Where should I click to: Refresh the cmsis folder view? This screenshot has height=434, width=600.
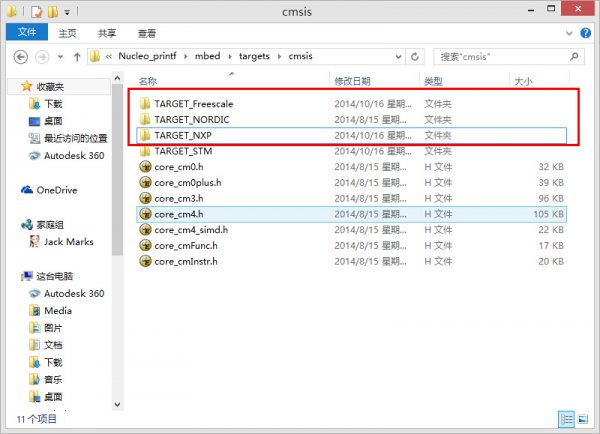pyautogui.click(x=415, y=57)
